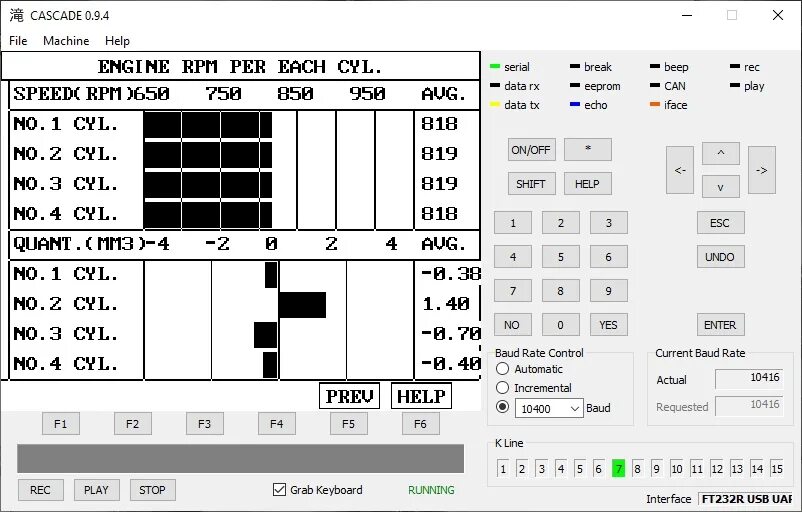Click keypad digit 9

click(x=609, y=291)
